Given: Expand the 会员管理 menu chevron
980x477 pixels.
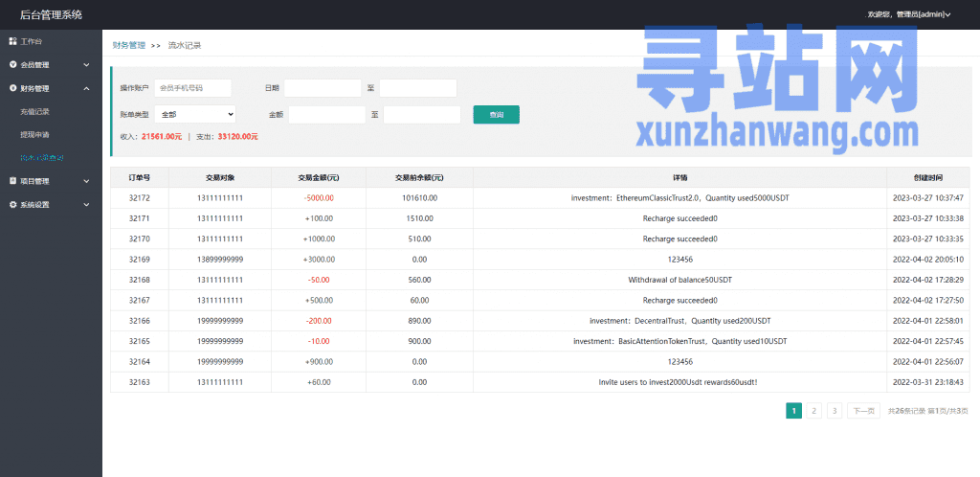Looking at the screenshot, I should click(86, 65).
